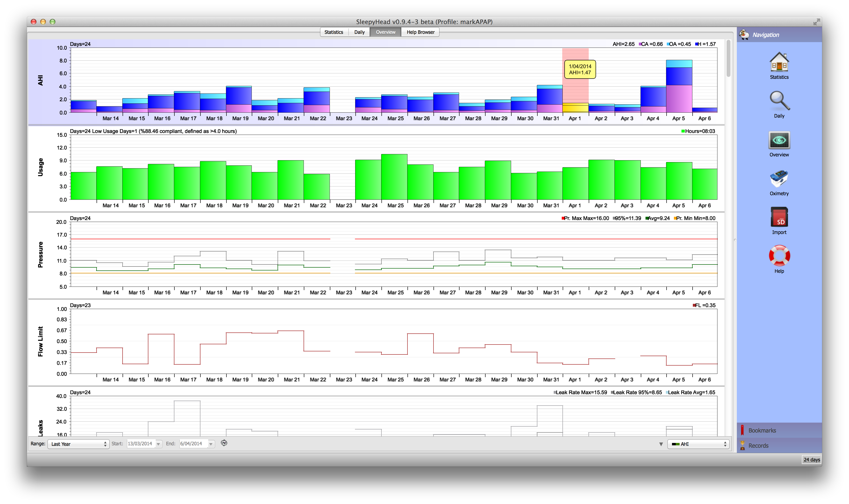The image size is (849, 504).
Task: Open Daily view magnifier icon
Action: point(779,101)
